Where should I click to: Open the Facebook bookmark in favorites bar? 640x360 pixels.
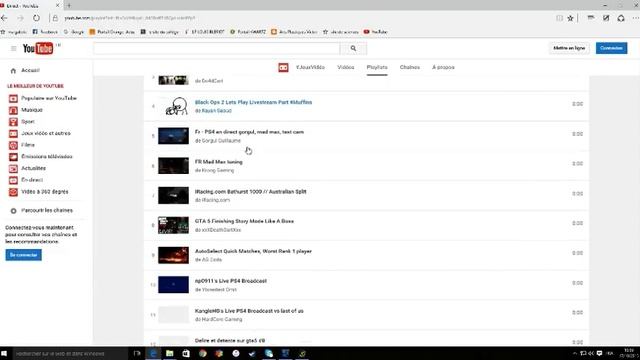click(45, 32)
